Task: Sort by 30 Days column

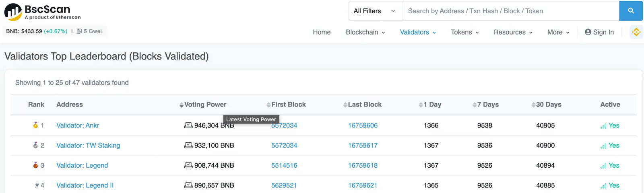Action: 546,105
